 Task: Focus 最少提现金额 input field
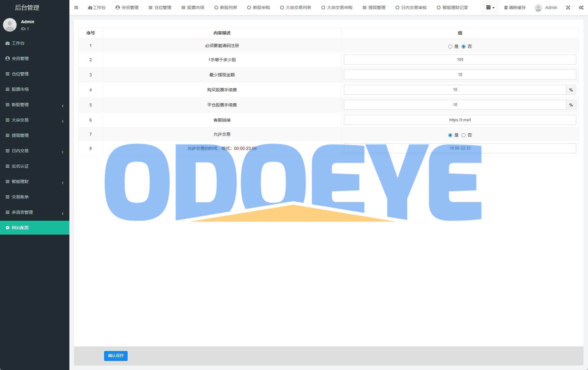(x=460, y=74)
